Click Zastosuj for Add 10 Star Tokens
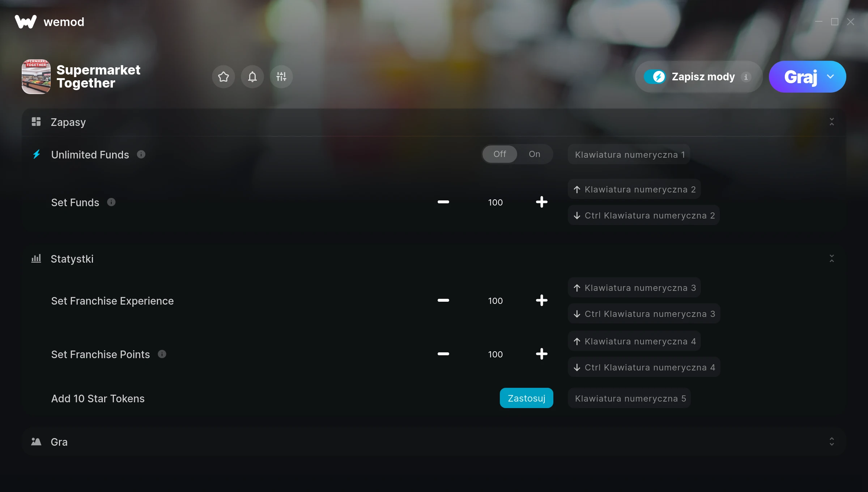The width and height of the screenshot is (868, 492). [526, 398]
